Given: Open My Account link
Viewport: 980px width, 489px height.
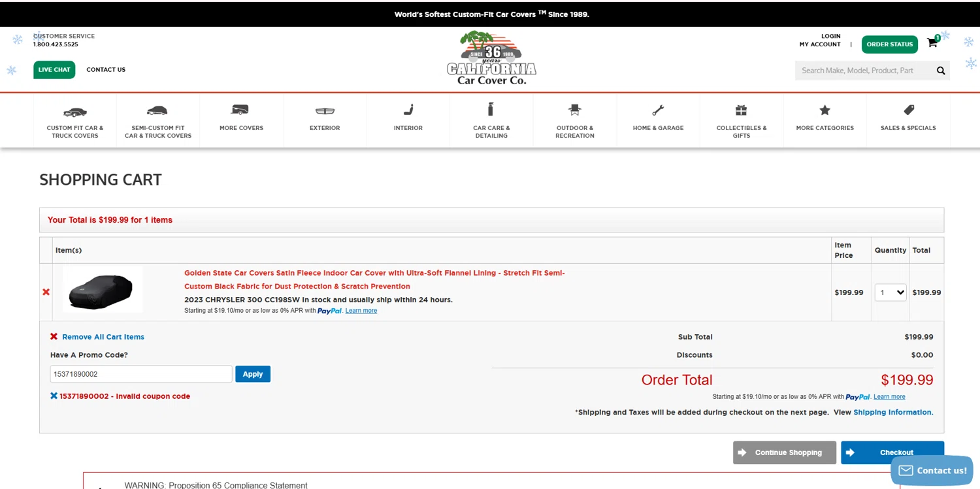Looking at the screenshot, I should point(820,44).
